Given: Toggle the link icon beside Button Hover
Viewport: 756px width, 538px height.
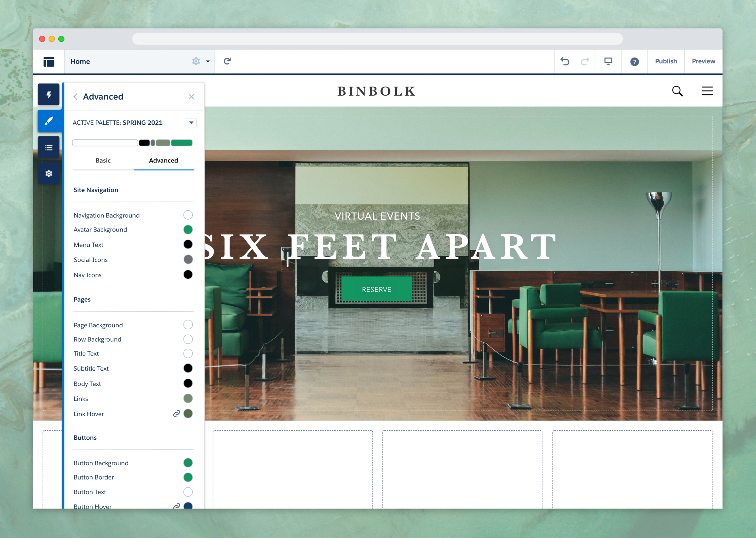Looking at the screenshot, I should (177, 506).
